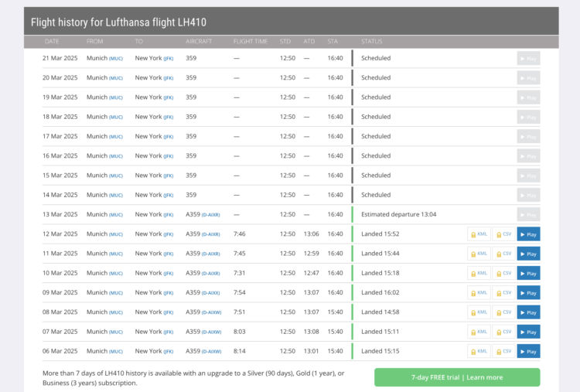Play the 11 Mar 2025 flight

(x=528, y=254)
